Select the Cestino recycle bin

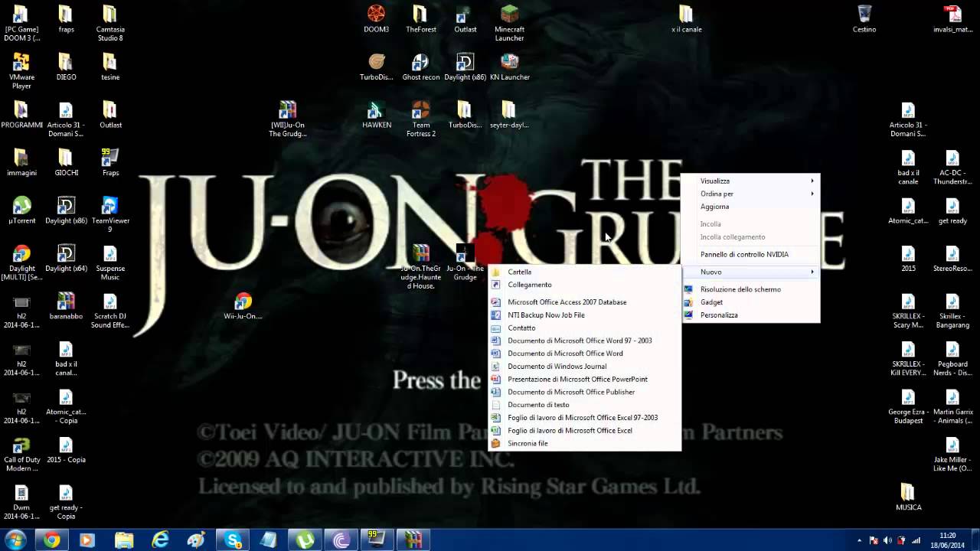point(864,18)
